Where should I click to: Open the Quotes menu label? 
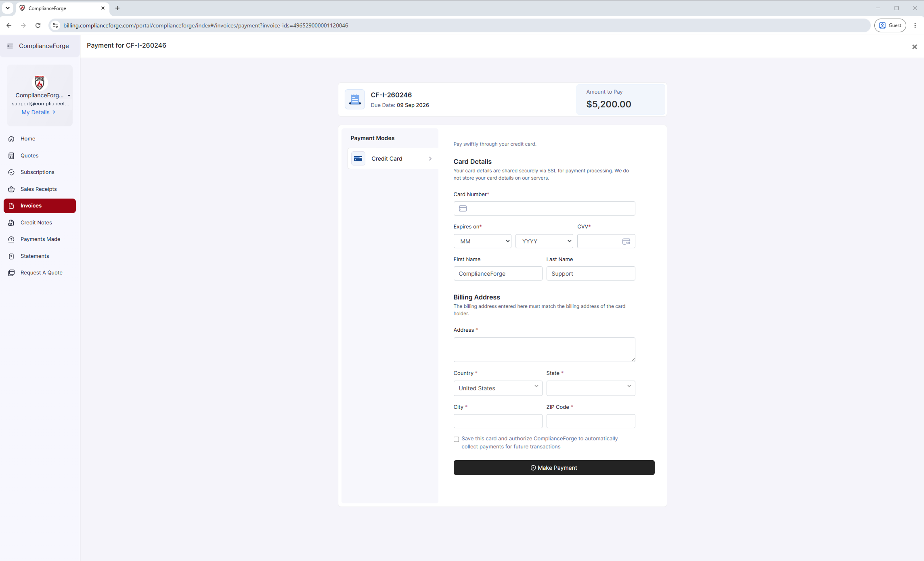coord(29,156)
